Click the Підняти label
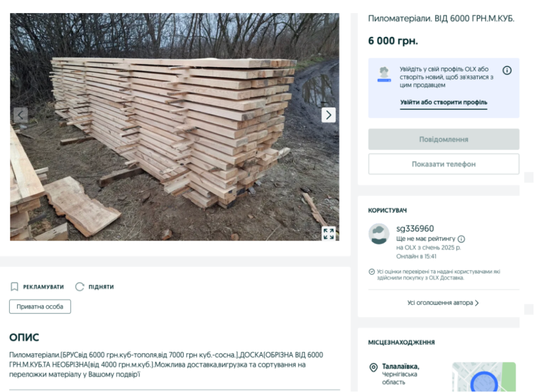 (x=101, y=287)
